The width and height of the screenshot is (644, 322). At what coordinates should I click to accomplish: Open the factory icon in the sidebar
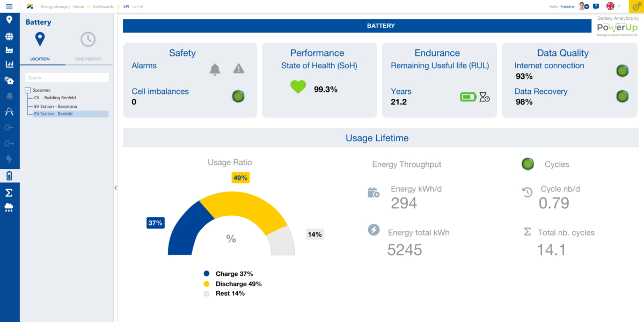click(9, 50)
